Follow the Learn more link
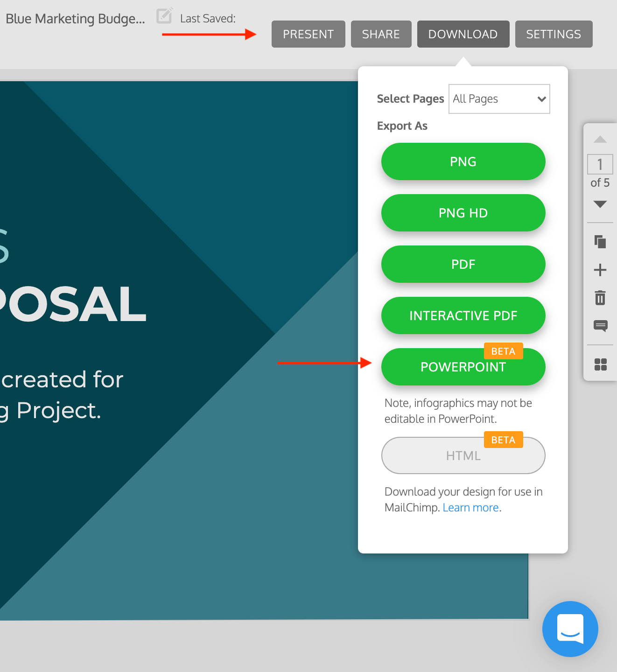The height and width of the screenshot is (672, 617). 471,508
